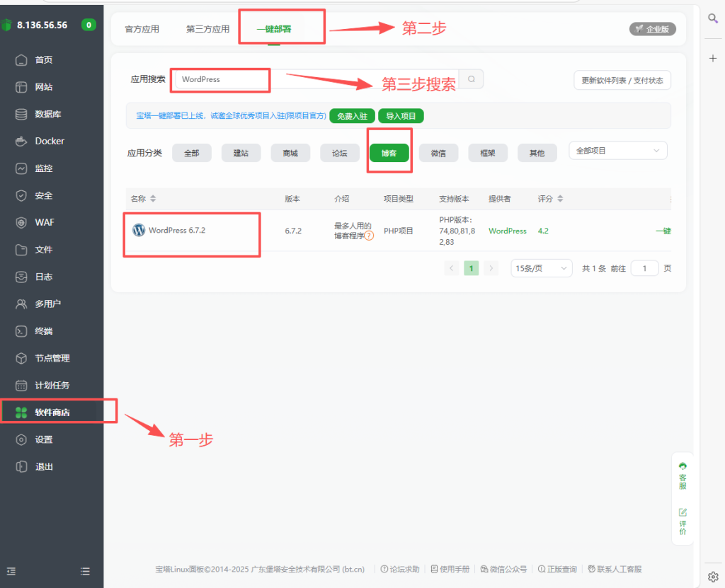Switch to the 官方应用 tab

tap(142, 29)
